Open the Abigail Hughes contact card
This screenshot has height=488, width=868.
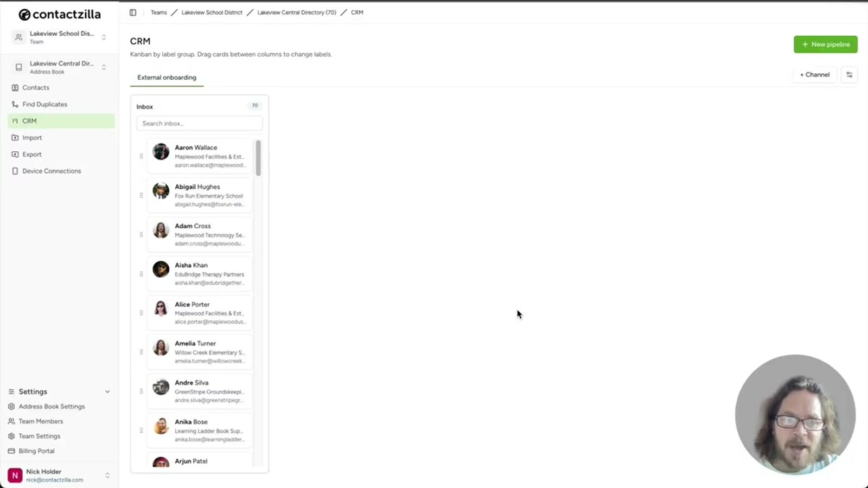[200, 195]
